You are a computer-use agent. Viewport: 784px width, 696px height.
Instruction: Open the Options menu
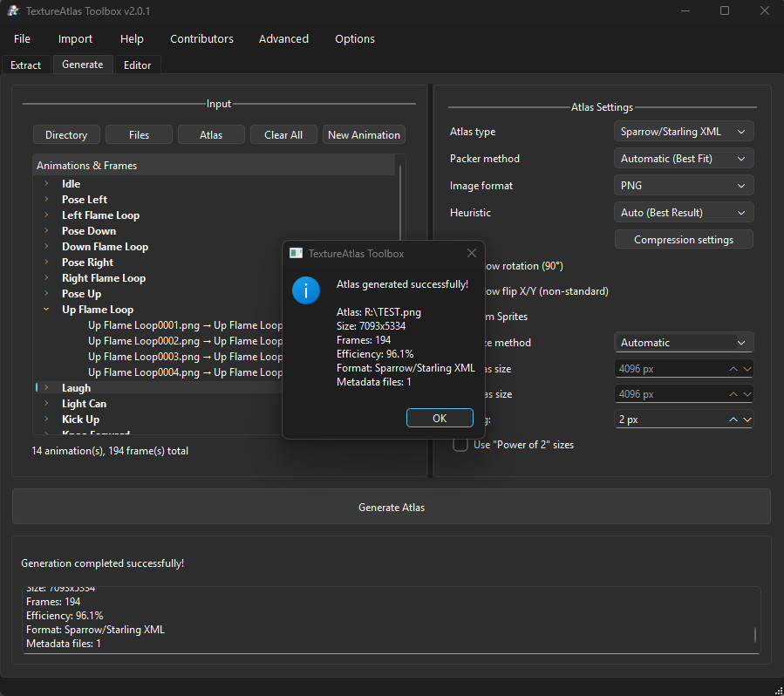click(x=354, y=38)
